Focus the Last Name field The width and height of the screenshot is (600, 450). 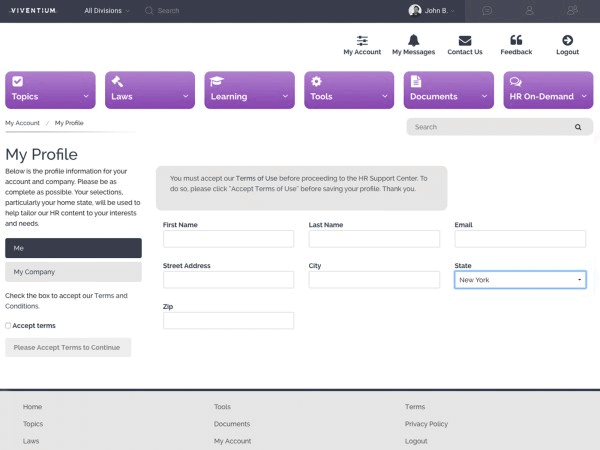pos(374,239)
